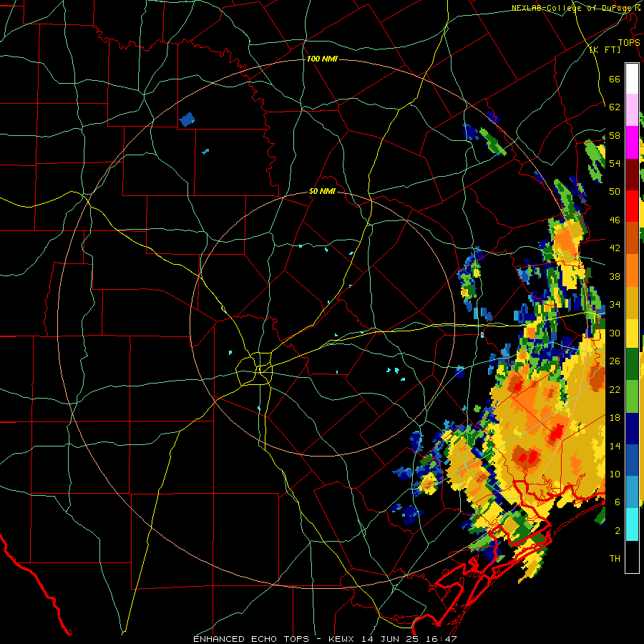Select the 58 legend value
644x644 pixels.
615,135
